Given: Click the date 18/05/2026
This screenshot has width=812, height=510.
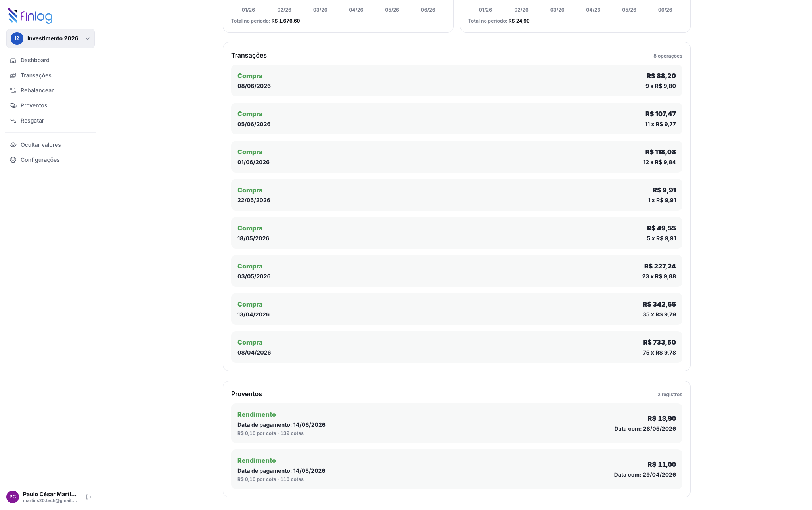Looking at the screenshot, I should pos(253,238).
